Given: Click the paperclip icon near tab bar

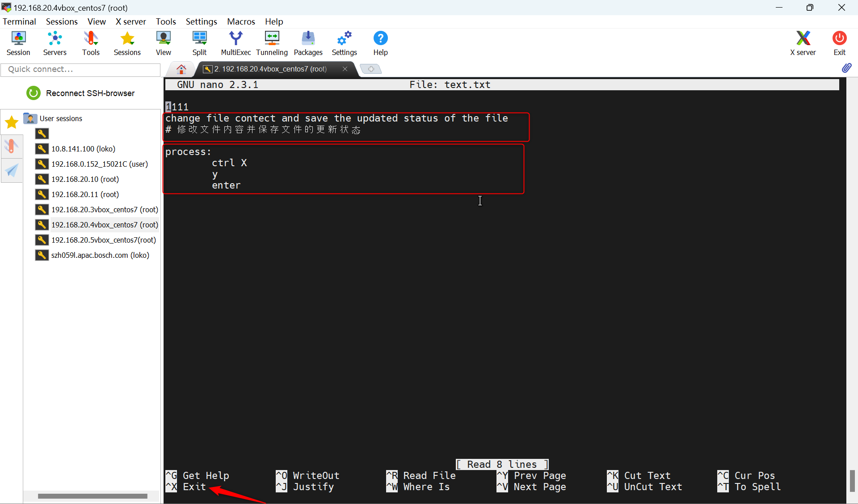Looking at the screenshot, I should (846, 68).
